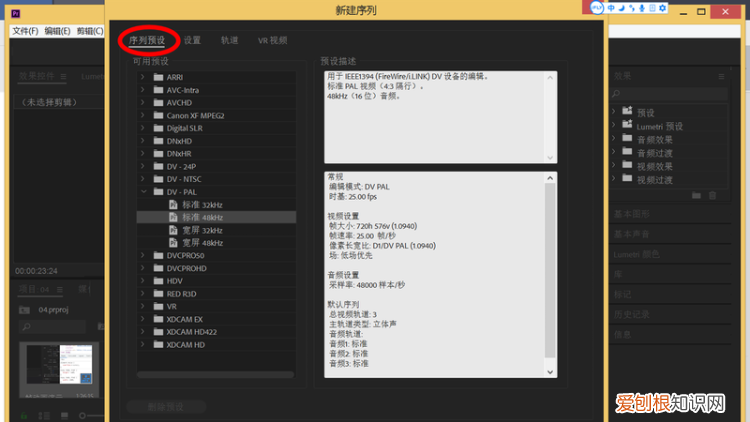750x422 pixels.
Task: Select the AVCHD folder icon
Action: (x=158, y=102)
